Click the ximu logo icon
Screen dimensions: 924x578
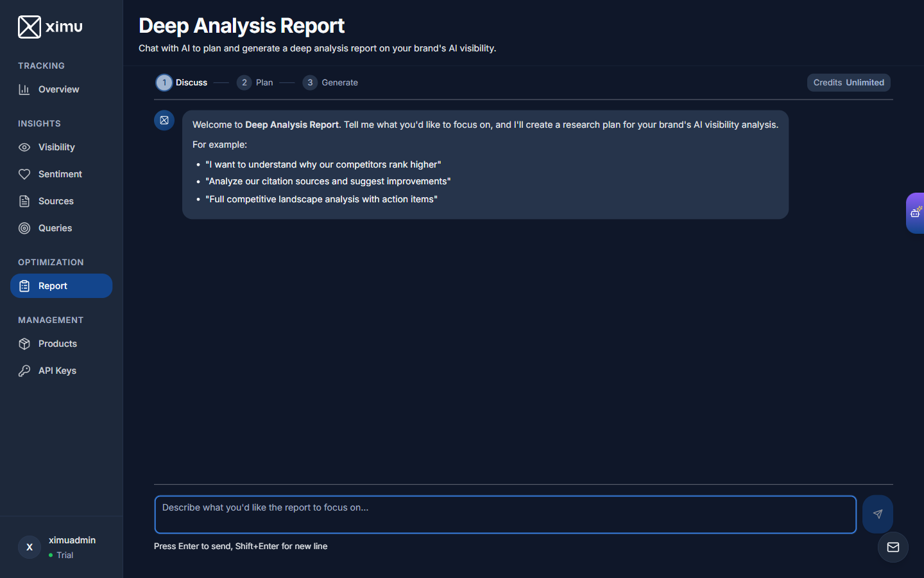click(x=30, y=27)
